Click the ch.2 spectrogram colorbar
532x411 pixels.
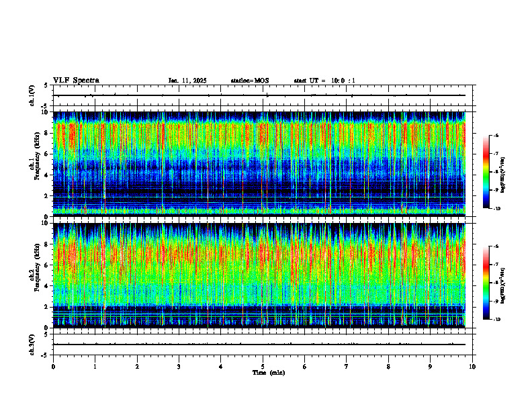[x=486, y=283]
